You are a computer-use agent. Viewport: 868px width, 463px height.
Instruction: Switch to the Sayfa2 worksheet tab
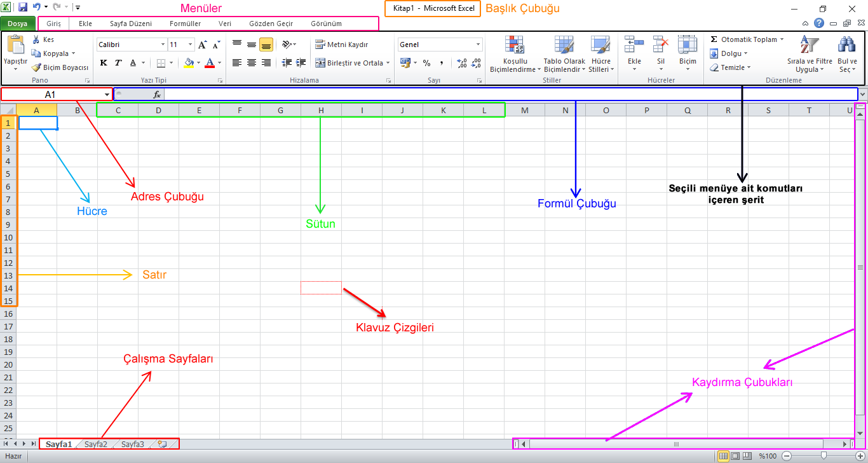click(x=96, y=444)
